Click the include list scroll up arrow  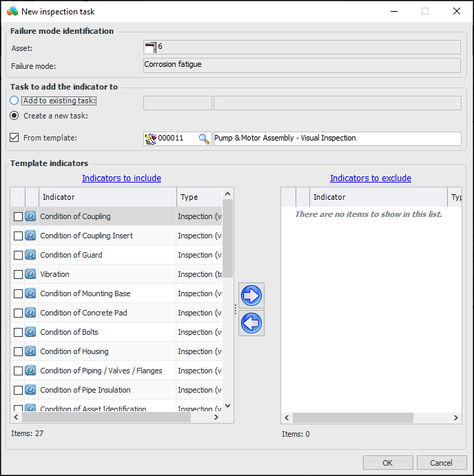click(228, 194)
